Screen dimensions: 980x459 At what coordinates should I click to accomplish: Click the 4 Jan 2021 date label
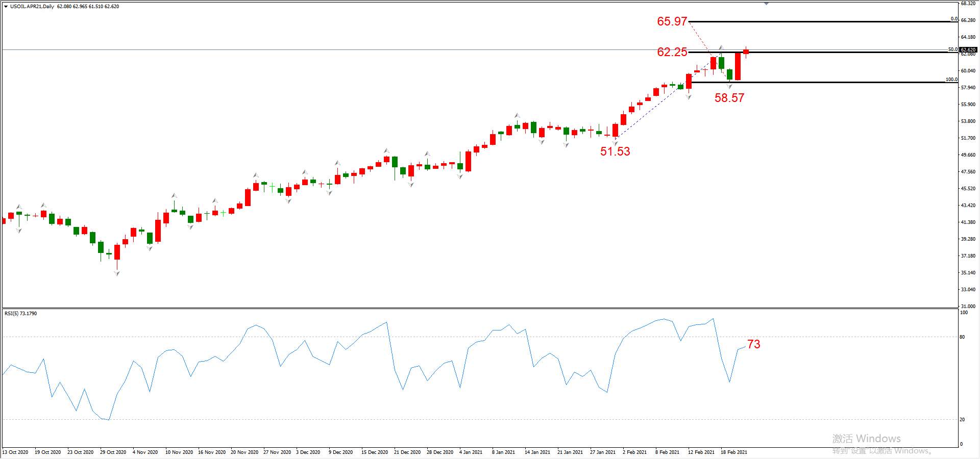(x=471, y=452)
